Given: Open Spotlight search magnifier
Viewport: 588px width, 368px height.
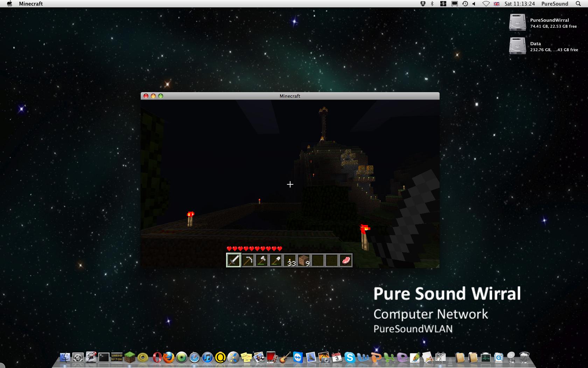Looking at the screenshot, I should pyautogui.click(x=578, y=4).
